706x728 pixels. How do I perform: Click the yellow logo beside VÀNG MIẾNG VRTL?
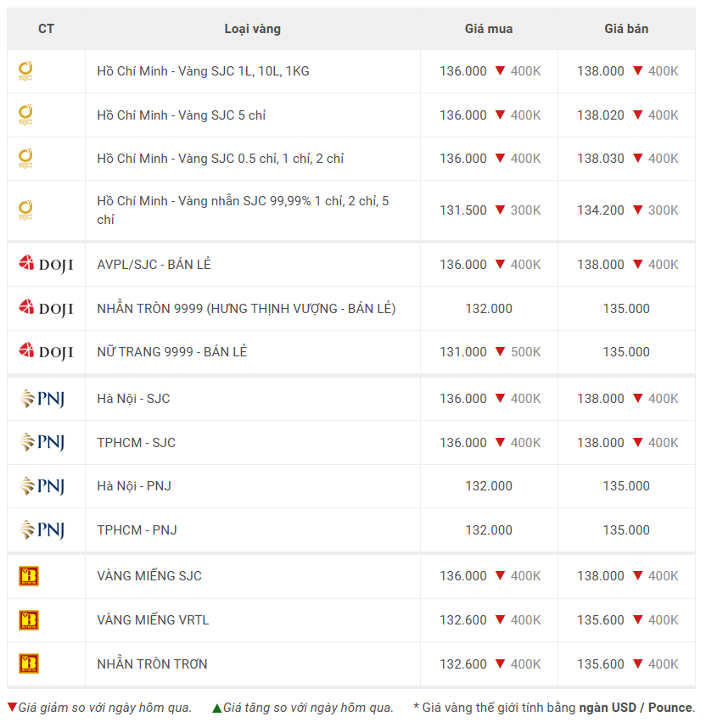(x=29, y=620)
